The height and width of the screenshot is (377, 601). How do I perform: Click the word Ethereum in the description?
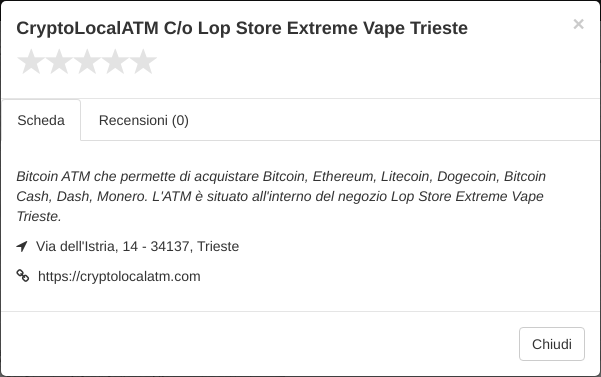click(x=343, y=176)
